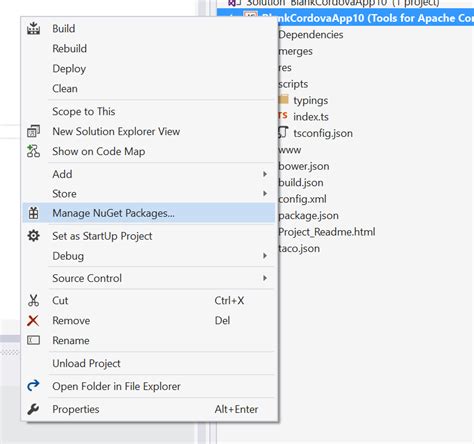Click the Build icon in context menu
The image size is (474, 444).
point(33,28)
